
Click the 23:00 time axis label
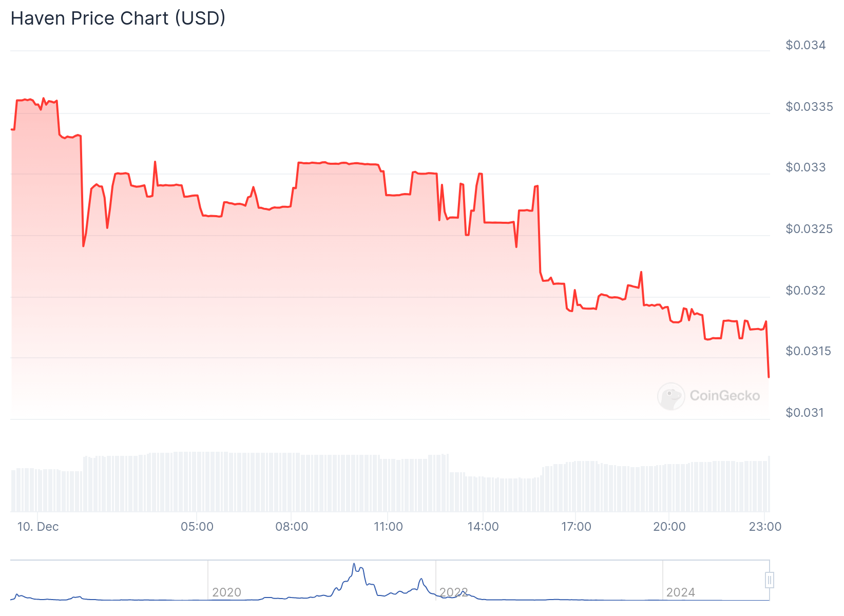pyautogui.click(x=765, y=527)
